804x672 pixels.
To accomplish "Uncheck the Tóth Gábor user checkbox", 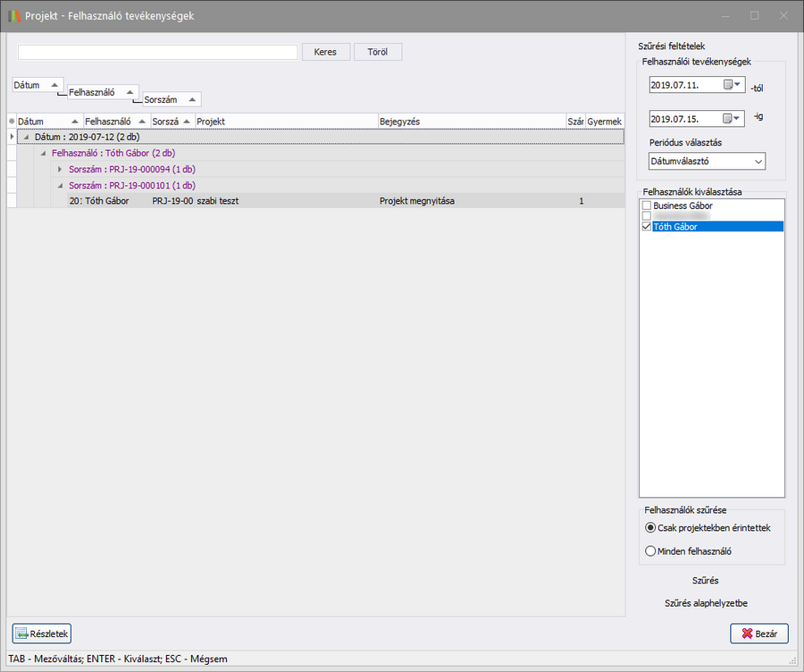I will (x=646, y=227).
